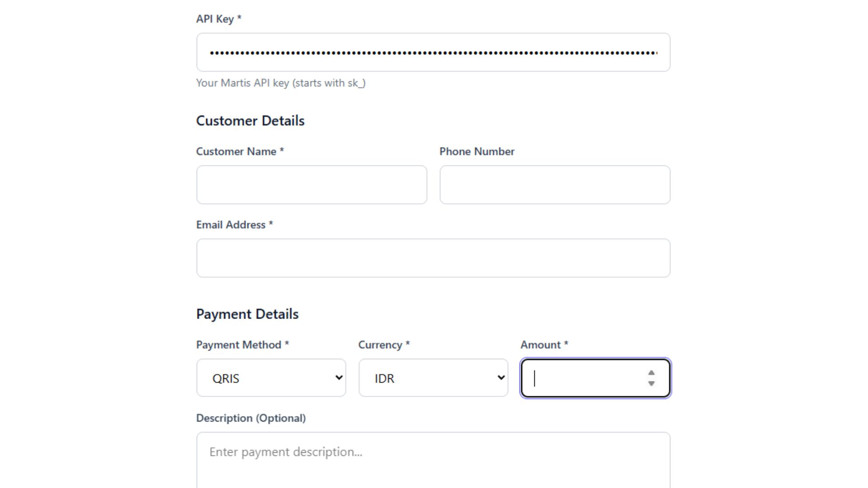The height and width of the screenshot is (488, 868).
Task: Click the Description (Optional) label
Action: click(x=251, y=418)
